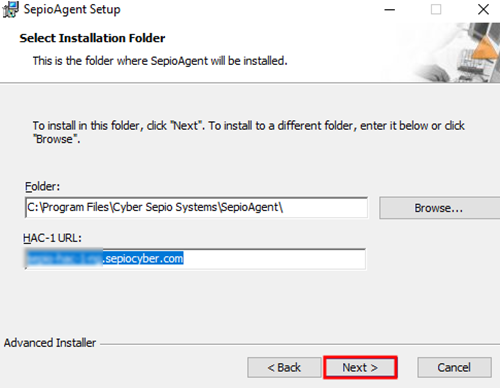Select the "Folder:" field label

42,186
